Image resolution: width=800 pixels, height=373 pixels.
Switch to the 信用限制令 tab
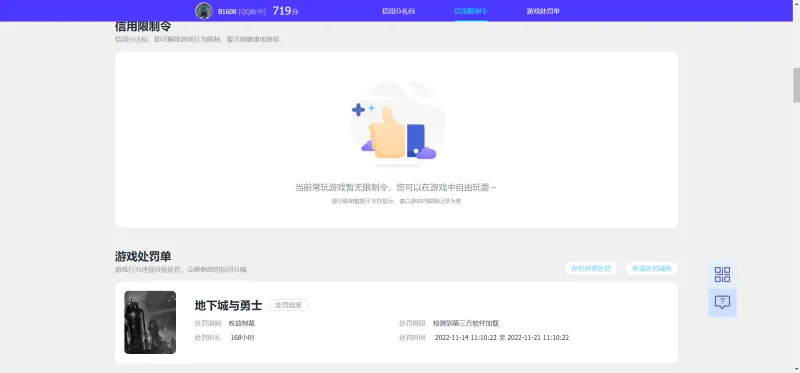tap(470, 11)
